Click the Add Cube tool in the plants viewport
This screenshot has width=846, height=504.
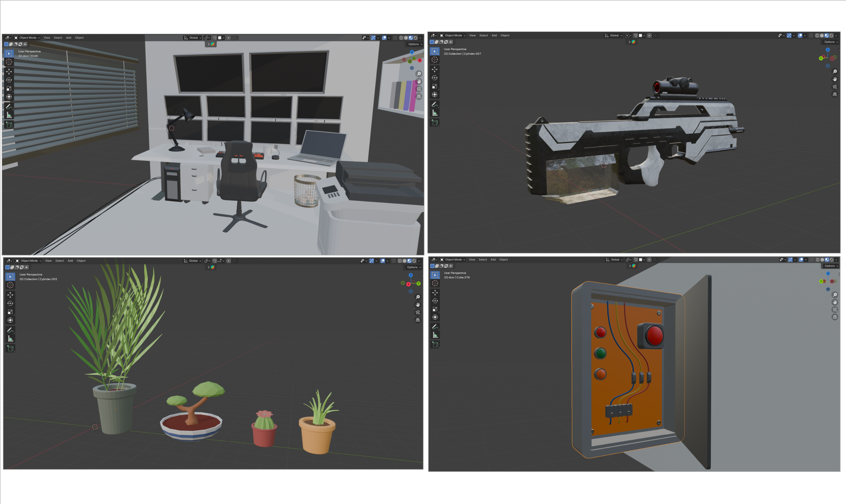tap(10, 348)
